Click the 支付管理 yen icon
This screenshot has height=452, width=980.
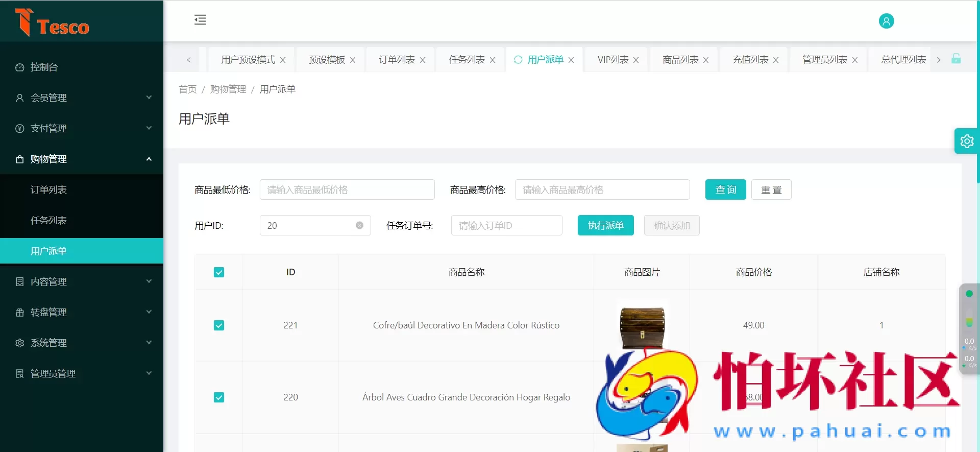click(20, 129)
